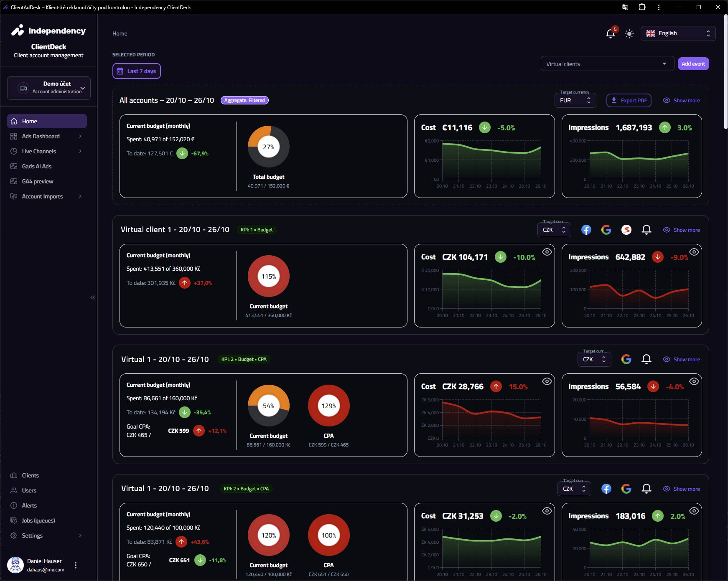Screen dimensions: 728x581
Task: Open Facebook settings for Virtual client 1
Action: click(586, 230)
